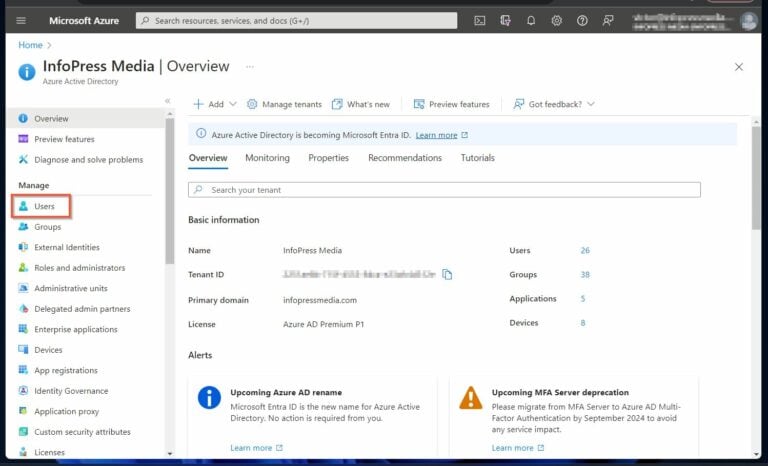Click the Search your tenant field
Viewport: 768px width, 466px height.
click(x=444, y=190)
